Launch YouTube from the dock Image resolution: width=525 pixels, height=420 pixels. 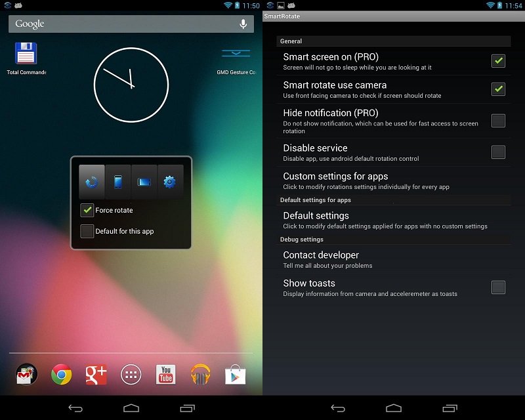click(x=166, y=374)
